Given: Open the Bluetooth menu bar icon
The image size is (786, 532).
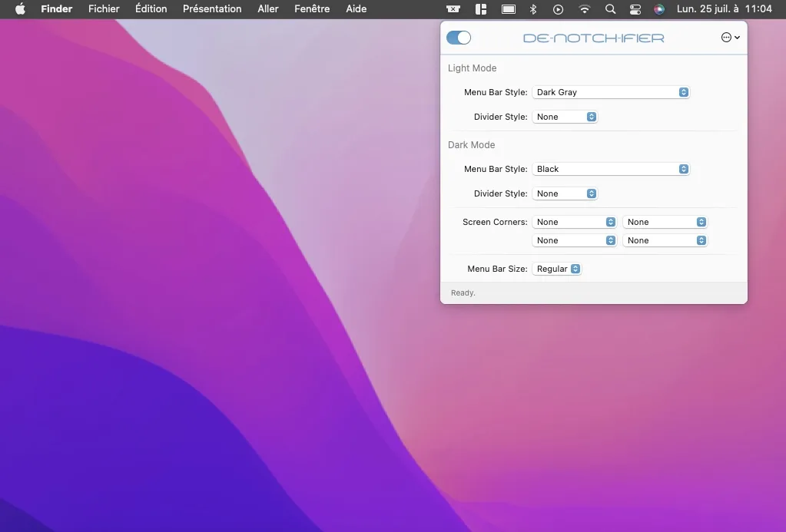Looking at the screenshot, I should [x=533, y=9].
